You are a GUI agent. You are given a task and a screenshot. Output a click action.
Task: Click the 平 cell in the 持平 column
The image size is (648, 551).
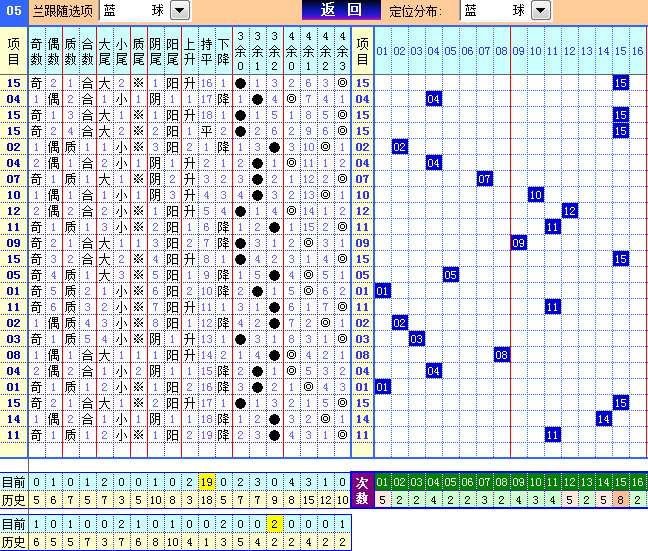(207, 131)
